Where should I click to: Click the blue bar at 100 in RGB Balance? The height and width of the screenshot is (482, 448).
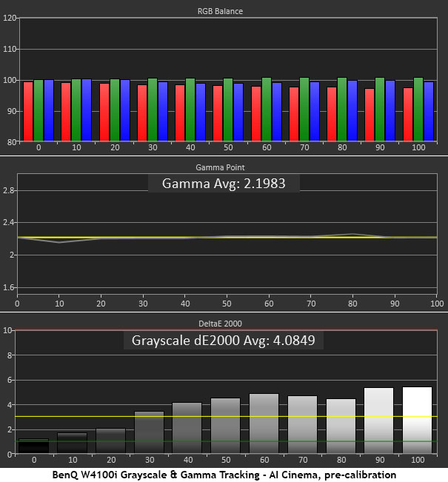coord(429,111)
